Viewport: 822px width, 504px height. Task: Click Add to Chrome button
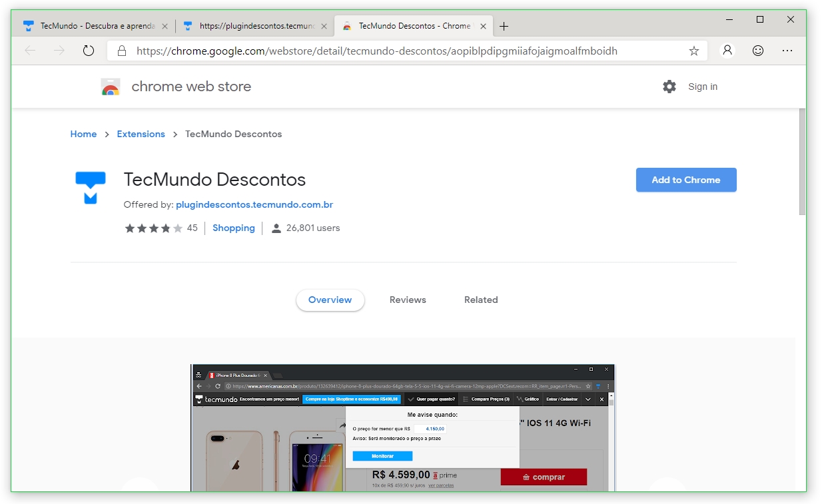(686, 180)
